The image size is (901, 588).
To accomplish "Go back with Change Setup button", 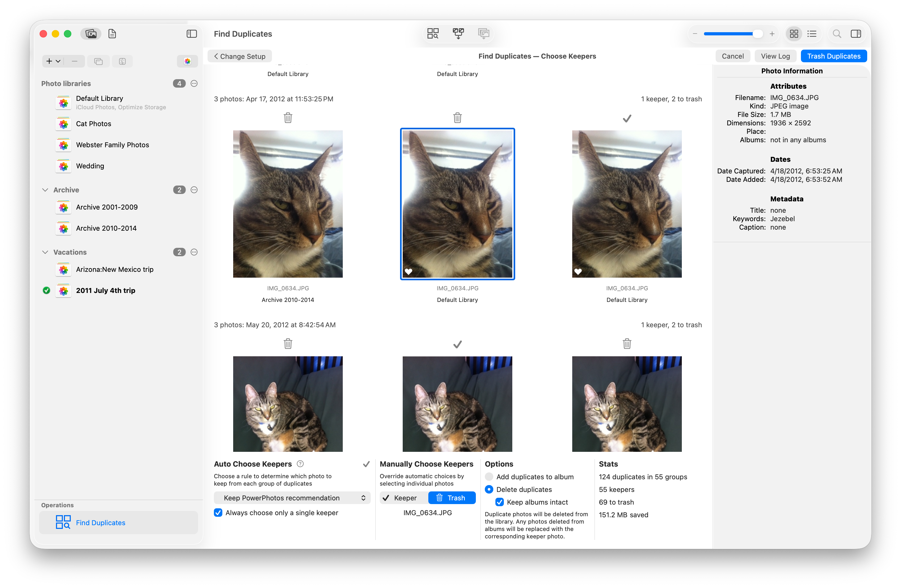I will click(240, 56).
